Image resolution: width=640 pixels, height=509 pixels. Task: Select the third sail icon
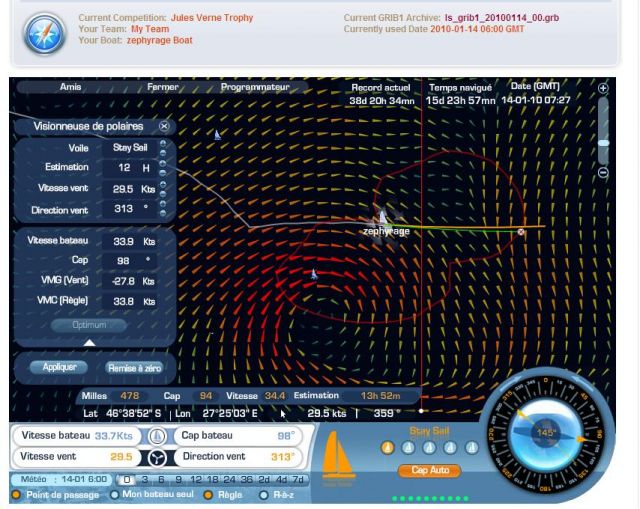(x=429, y=448)
